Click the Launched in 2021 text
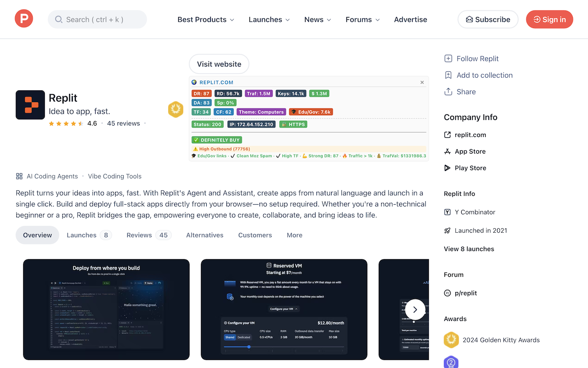588x368 pixels. (x=481, y=230)
